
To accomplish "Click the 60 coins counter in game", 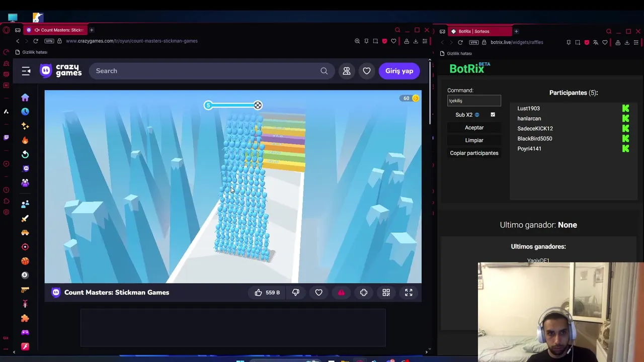I will pyautogui.click(x=410, y=98).
